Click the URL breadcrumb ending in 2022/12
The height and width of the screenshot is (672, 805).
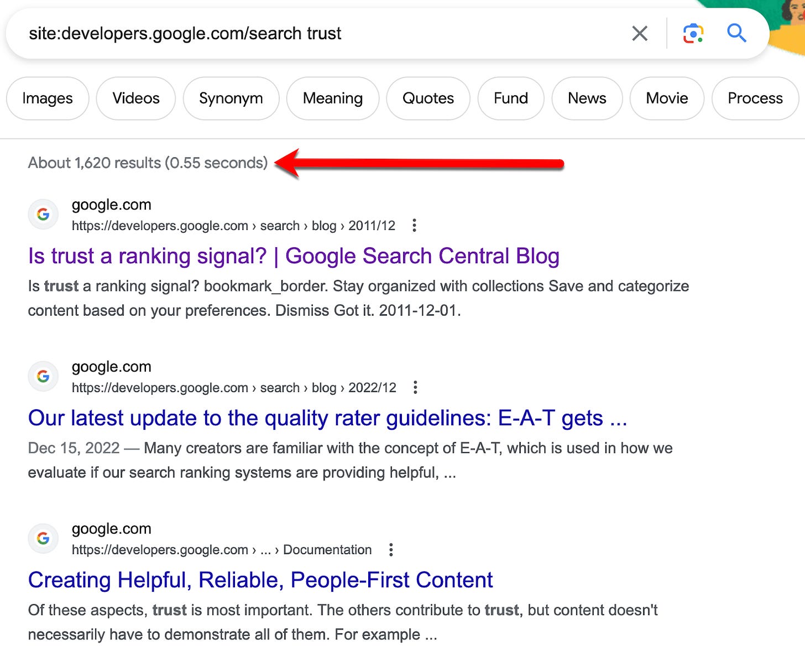pyautogui.click(x=234, y=388)
